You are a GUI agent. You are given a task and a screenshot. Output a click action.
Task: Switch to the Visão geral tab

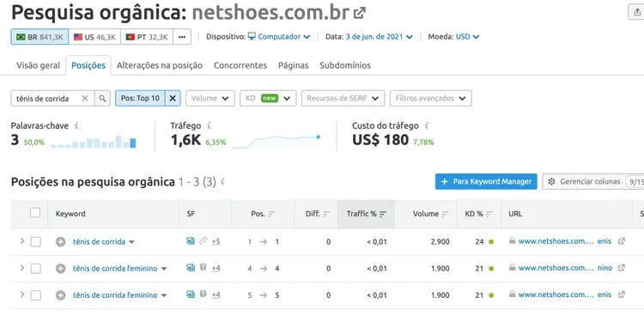pos(38,65)
